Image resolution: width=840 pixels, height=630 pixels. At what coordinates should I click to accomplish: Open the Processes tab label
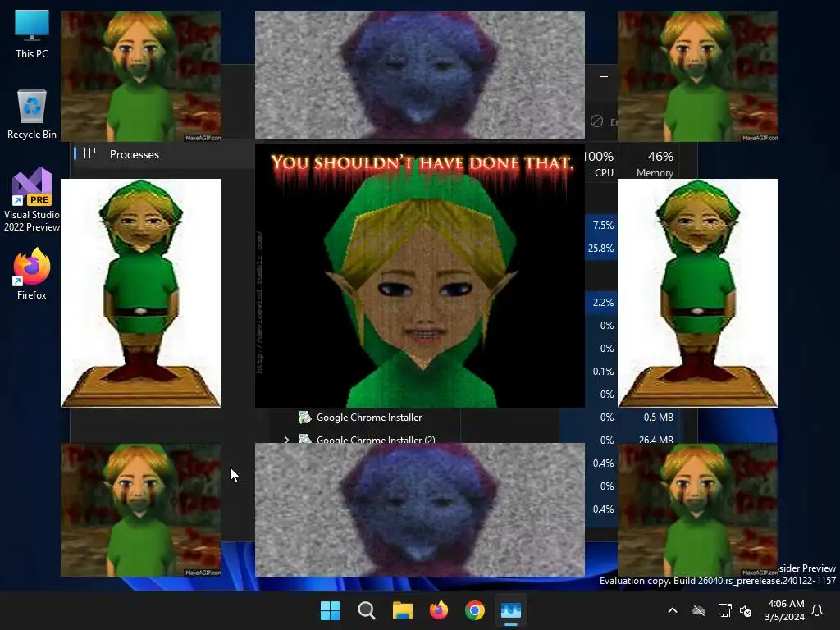(135, 154)
